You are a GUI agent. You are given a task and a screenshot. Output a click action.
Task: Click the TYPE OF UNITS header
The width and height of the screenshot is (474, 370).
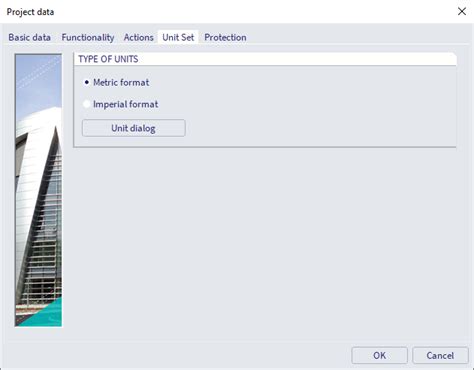pos(265,59)
